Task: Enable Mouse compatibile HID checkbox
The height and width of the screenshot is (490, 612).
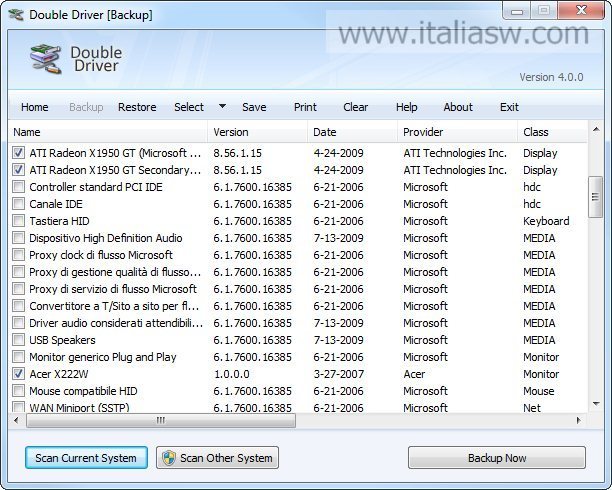Action: pyautogui.click(x=18, y=390)
